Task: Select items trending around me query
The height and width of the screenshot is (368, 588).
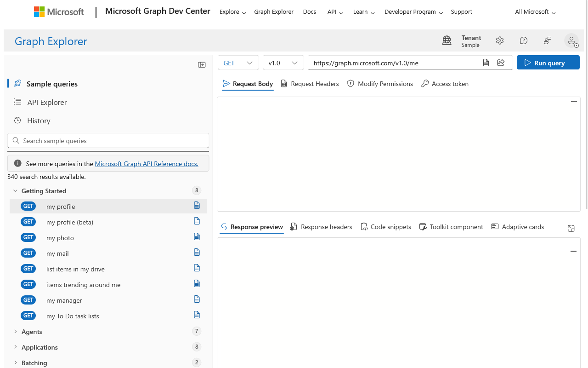Action: pyautogui.click(x=108, y=284)
